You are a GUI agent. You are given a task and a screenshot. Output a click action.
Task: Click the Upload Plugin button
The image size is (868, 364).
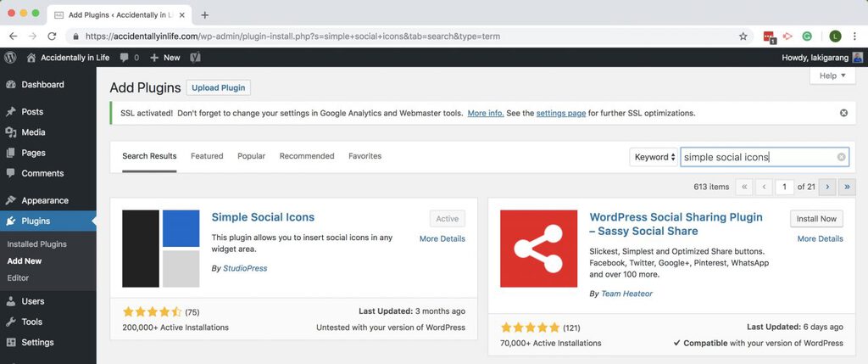click(219, 87)
